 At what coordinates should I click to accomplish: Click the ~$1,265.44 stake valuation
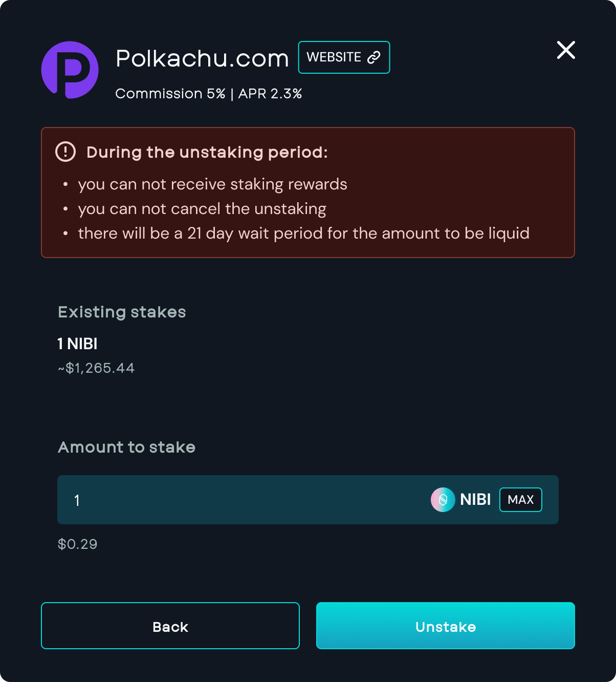(x=97, y=368)
